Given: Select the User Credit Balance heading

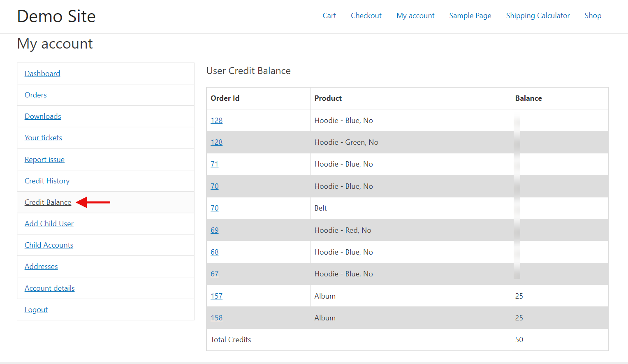Looking at the screenshot, I should point(248,71).
